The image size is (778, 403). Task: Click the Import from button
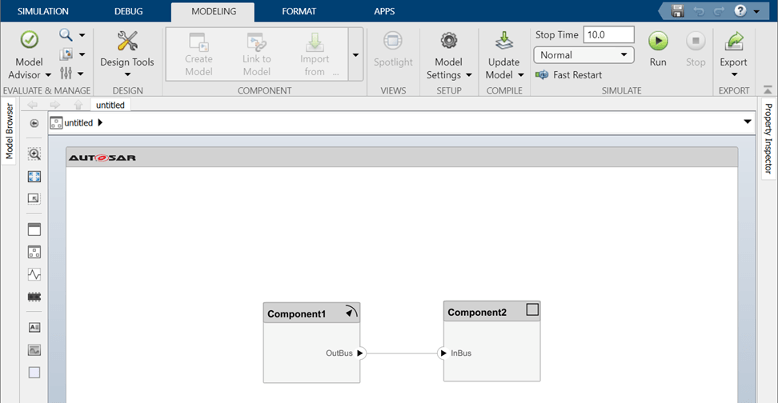coord(315,55)
